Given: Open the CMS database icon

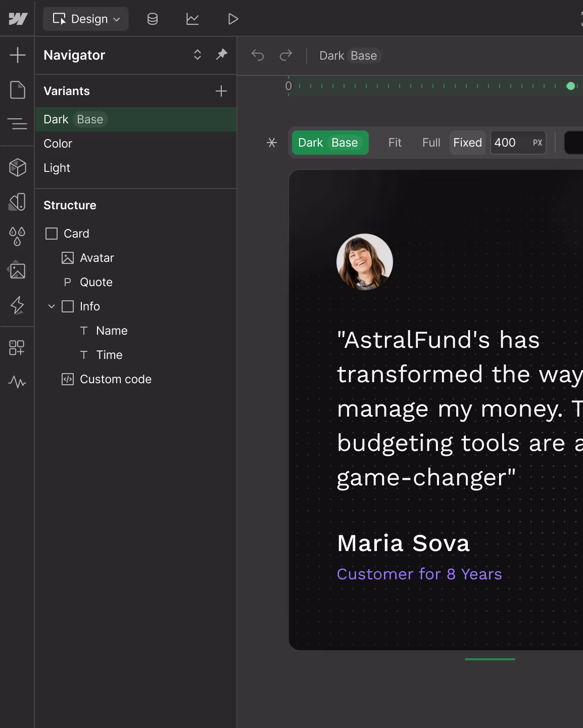Looking at the screenshot, I should tap(153, 19).
